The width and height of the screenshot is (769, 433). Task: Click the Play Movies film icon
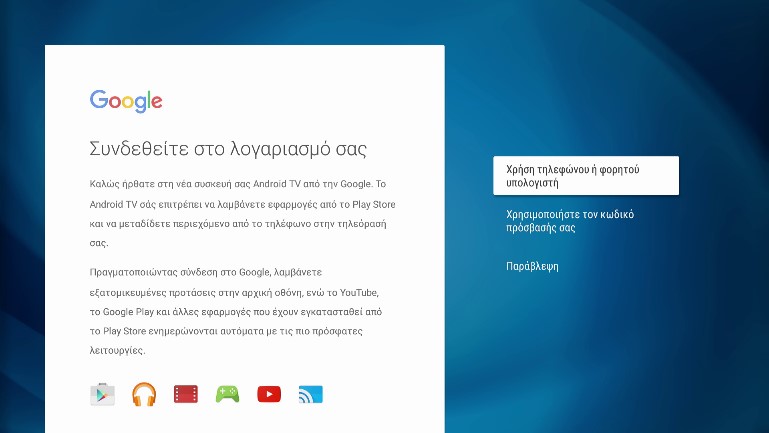pyautogui.click(x=186, y=394)
